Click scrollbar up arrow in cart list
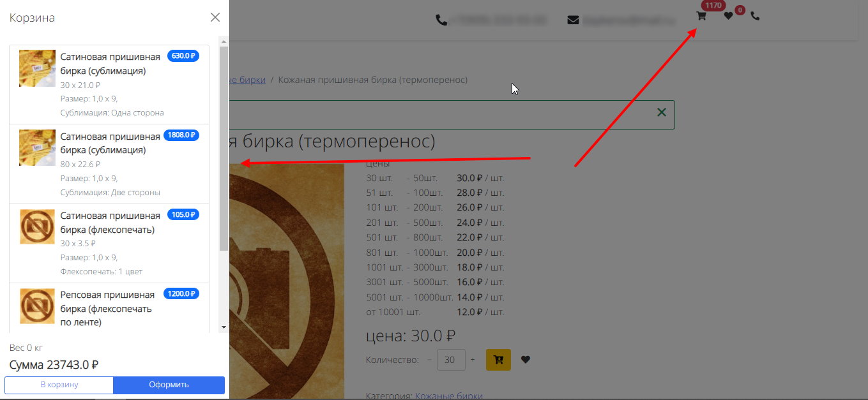Screen dimensions: 868x400 pyautogui.click(x=224, y=41)
